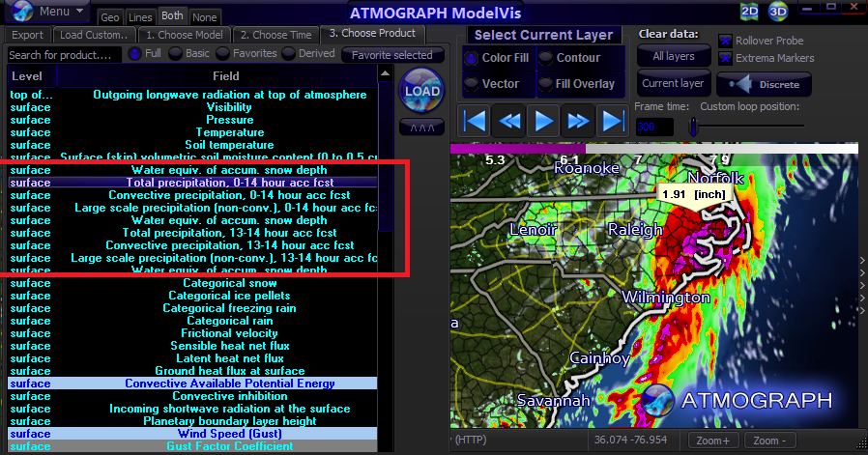This screenshot has width=868, height=455.
Task: Choose the Fill Overlay layer type
Action: click(546, 84)
